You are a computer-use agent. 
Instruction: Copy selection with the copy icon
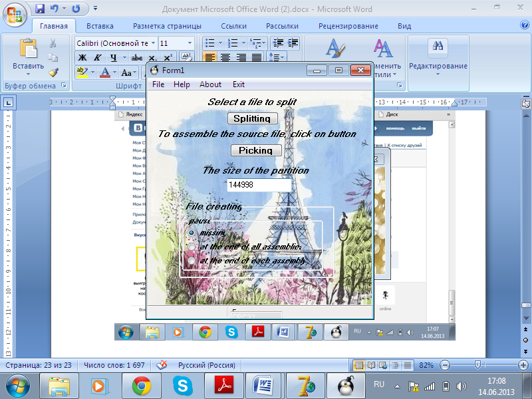pos(53,58)
